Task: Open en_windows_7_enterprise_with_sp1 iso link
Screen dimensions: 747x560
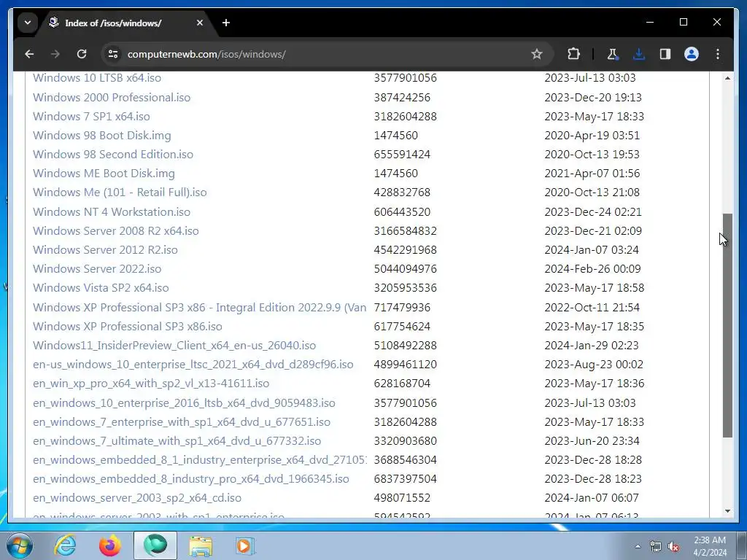Action: 182,422
